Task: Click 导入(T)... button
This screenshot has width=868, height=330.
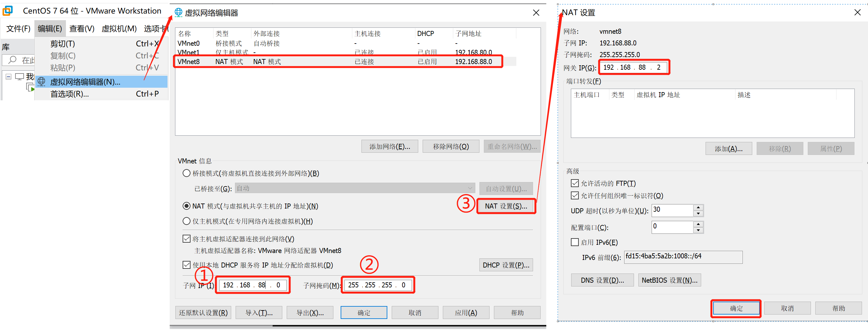Action: click(x=259, y=312)
